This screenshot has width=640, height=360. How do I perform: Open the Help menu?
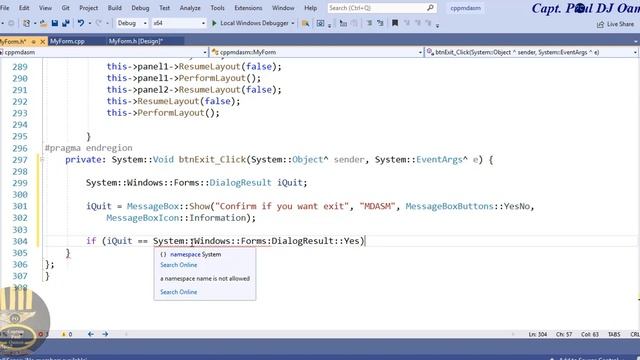click(x=311, y=8)
